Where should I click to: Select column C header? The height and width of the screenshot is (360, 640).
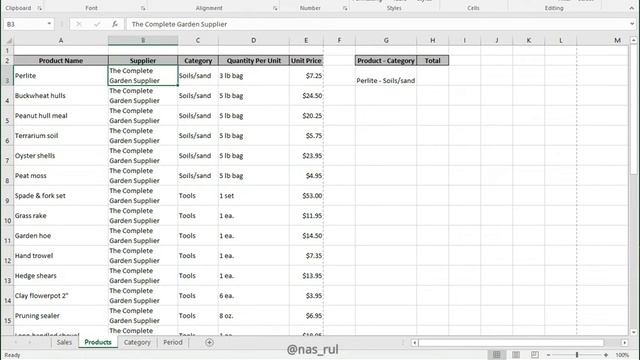click(198, 40)
